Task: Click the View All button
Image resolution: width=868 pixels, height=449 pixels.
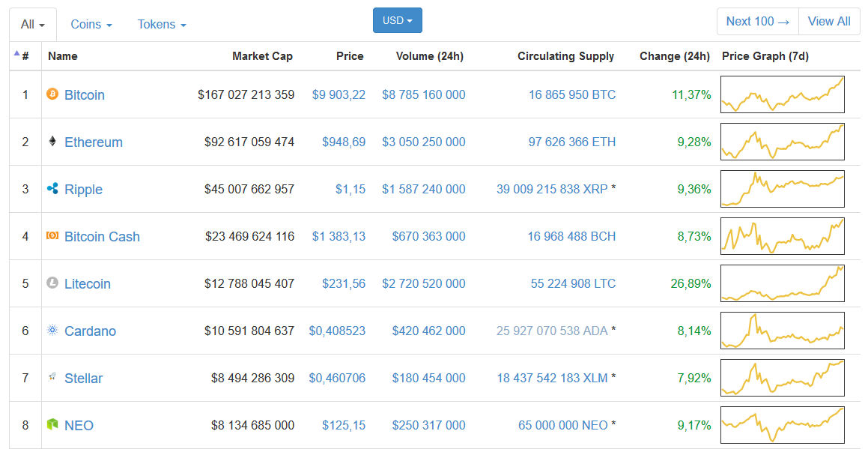Action: pos(829,22)
